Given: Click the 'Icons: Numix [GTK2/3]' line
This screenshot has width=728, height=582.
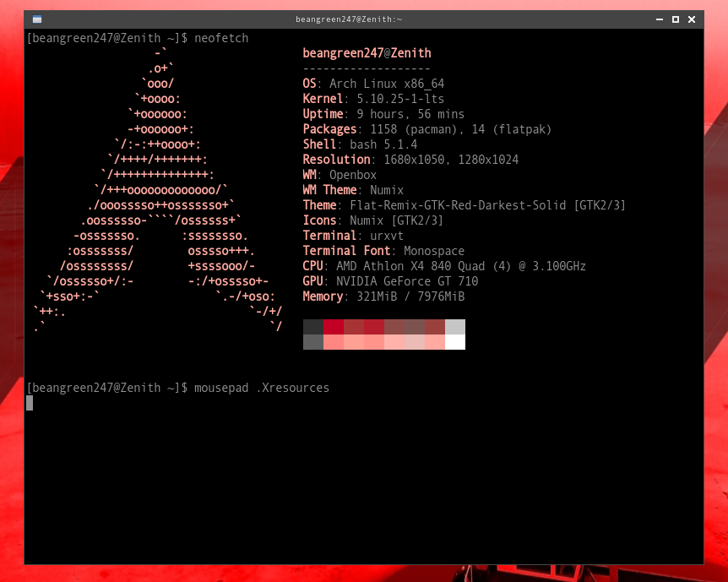Looking at the screenshot, I should 372,220.
